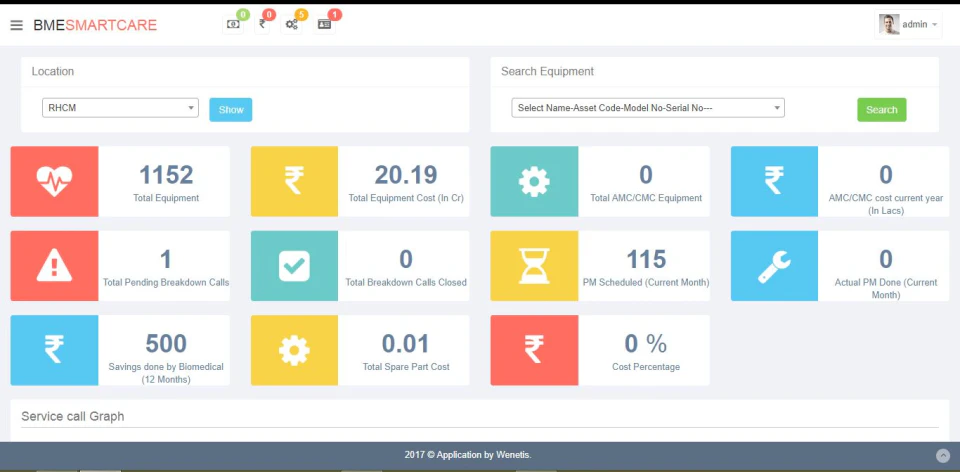The height and width of the screenshot is (472, 960).
Task: Click the gear icon for Total AMC/CMC Equipment
Action: pos(534,181)
